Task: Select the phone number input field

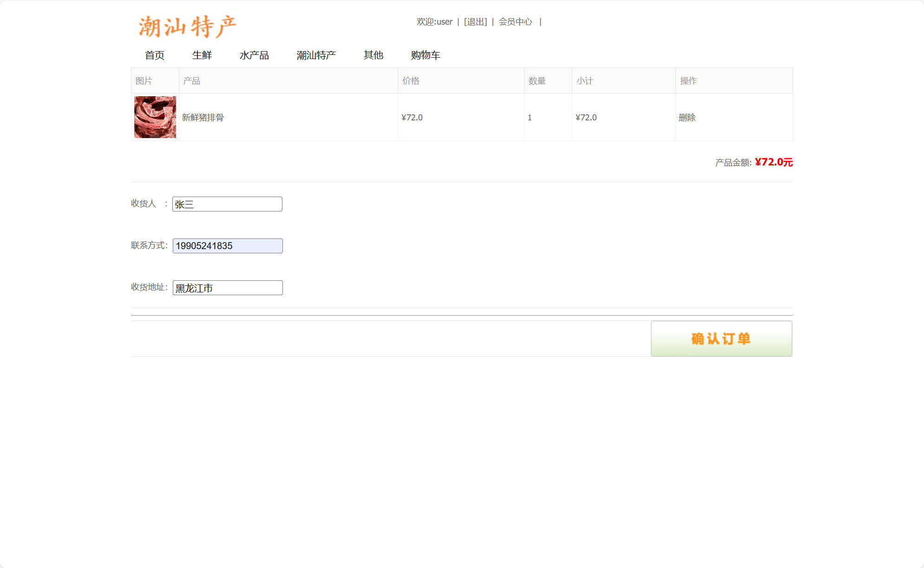Action: click(227, 245)
